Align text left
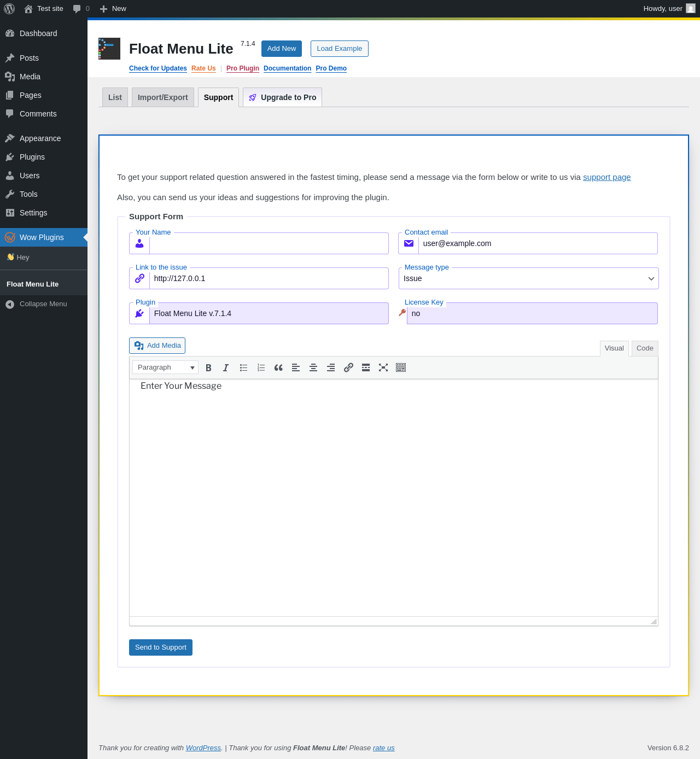 tap(296, 367)
